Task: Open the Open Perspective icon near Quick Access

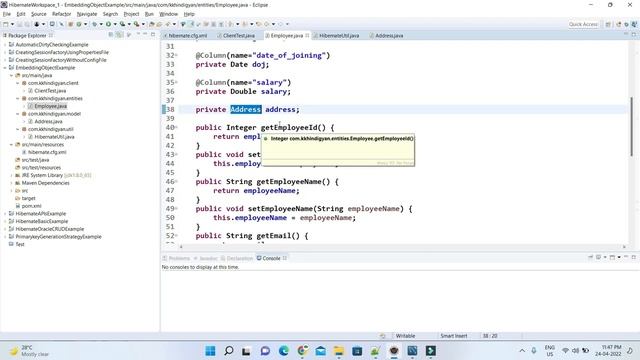Action: coord(608,24)
